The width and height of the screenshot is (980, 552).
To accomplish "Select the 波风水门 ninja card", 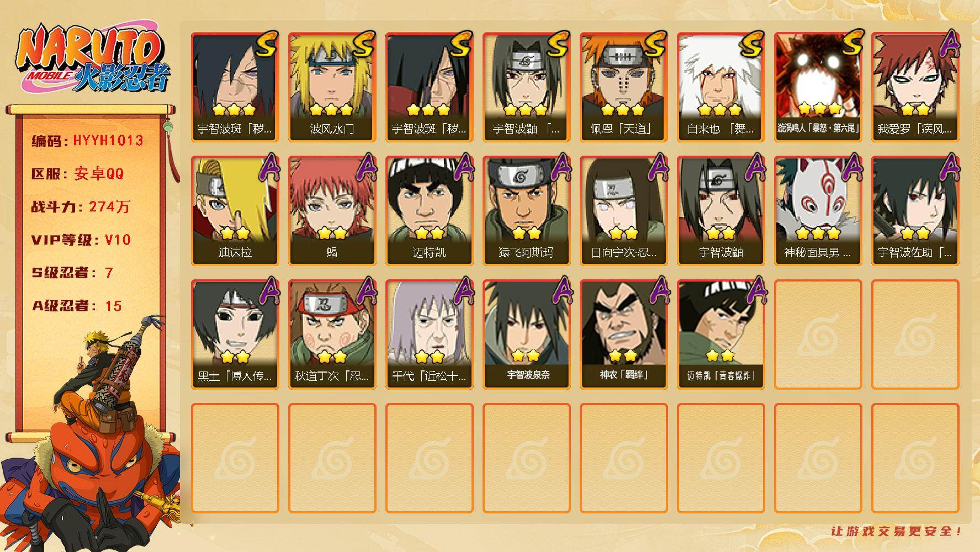I will pyautogui.click(x=332, y=87).
